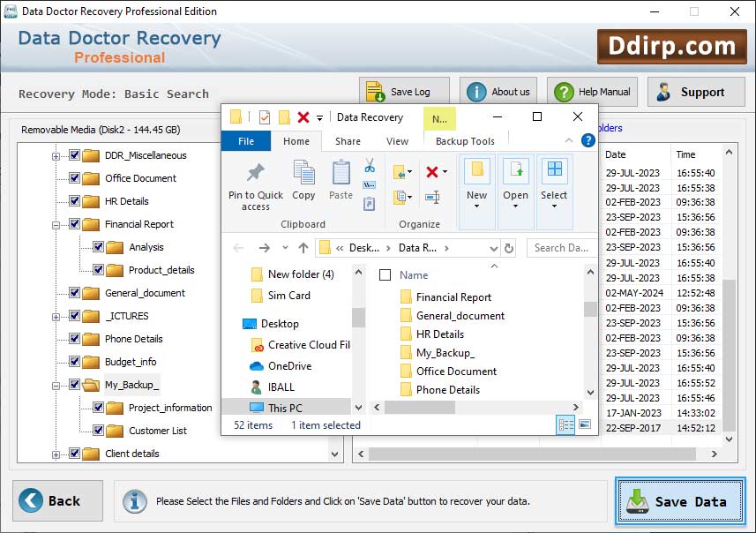This screenshot has height=533, width=756.
Task: Go up one folder level in Explorer
Action: (303, 248)
